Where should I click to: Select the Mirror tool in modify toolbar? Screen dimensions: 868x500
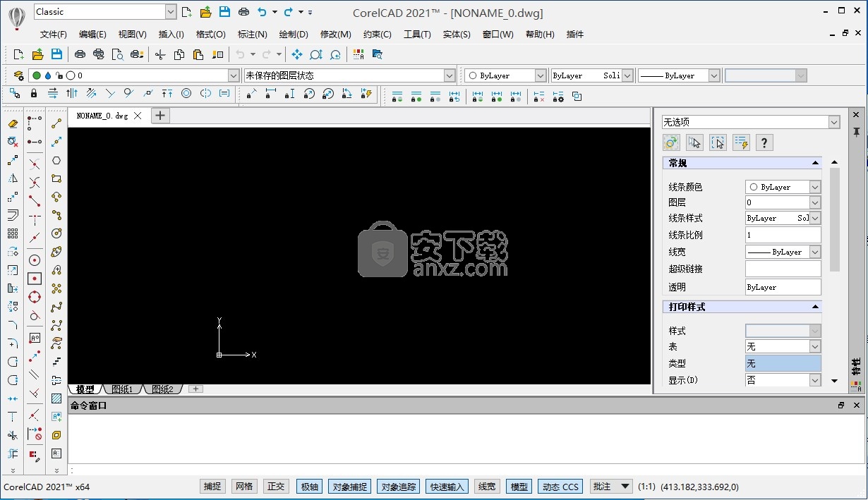[x=12, y=178]
